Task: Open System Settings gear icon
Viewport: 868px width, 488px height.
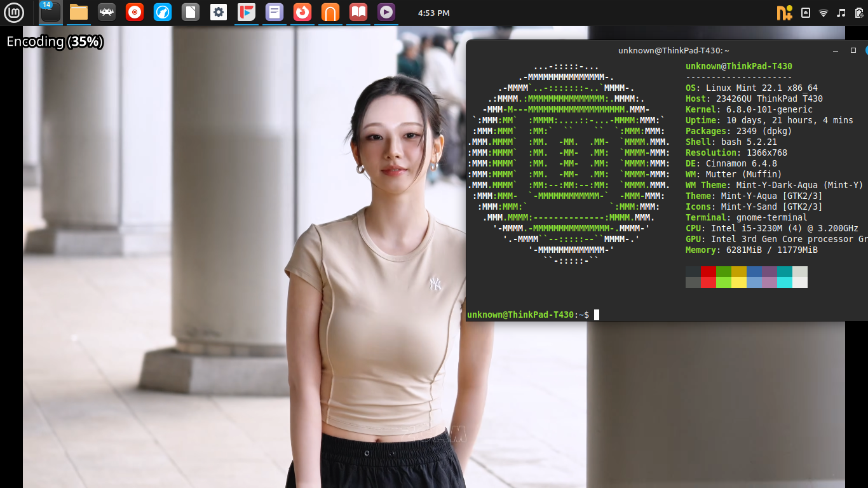Action: click(219, 12)
